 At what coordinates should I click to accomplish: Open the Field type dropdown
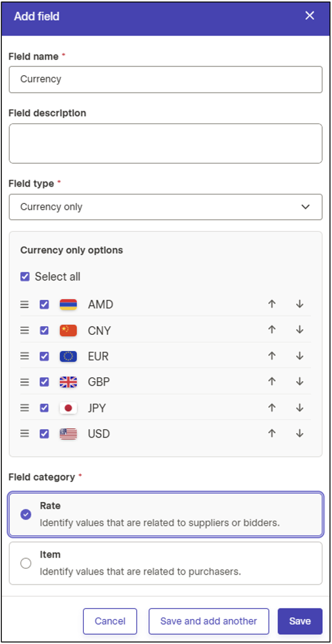click(x=166, y=207)
